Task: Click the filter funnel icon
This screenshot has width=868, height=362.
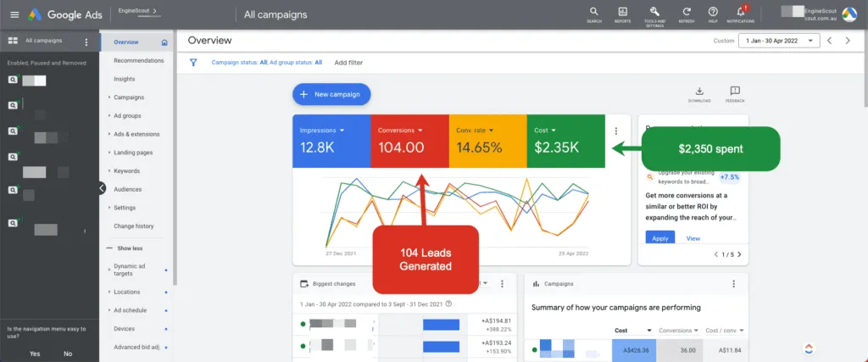Action: pos(194,63)
